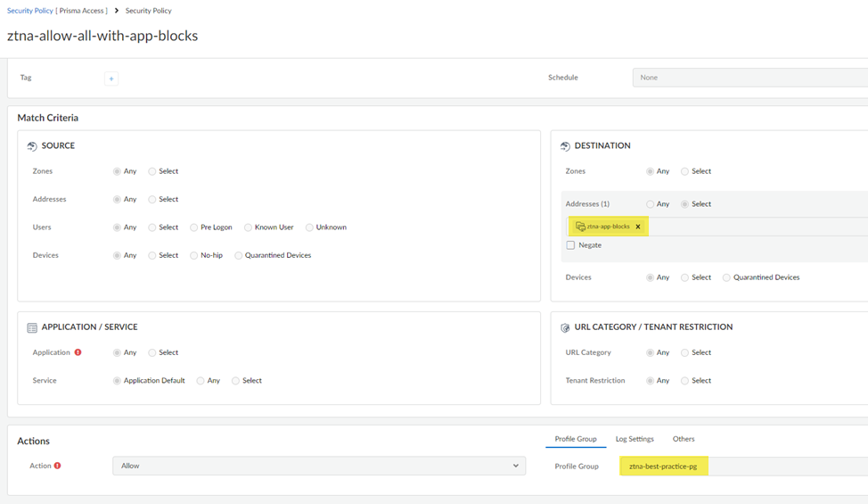Remove ztna-app-blocks address with the x icon
Viewport: 868px width, 504px height.
[x=638, y=227]
